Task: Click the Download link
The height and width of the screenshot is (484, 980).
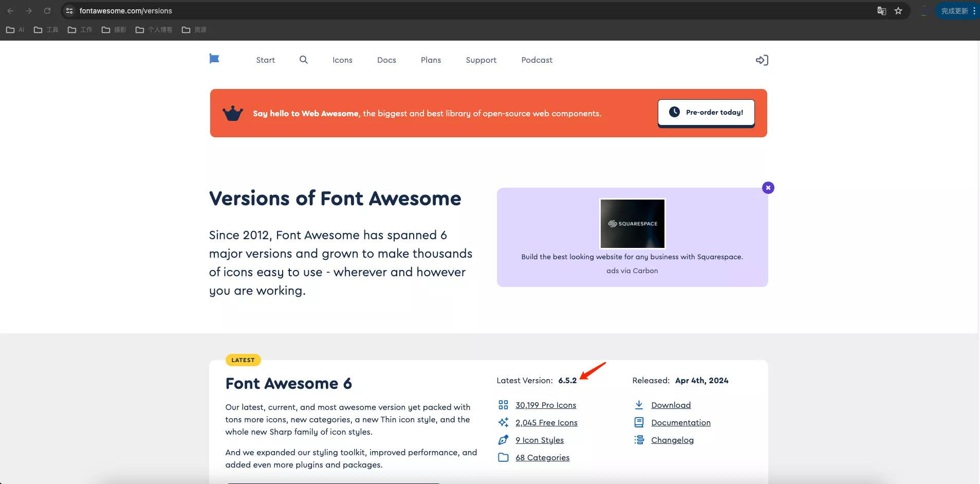Action: tap(671, 405)
